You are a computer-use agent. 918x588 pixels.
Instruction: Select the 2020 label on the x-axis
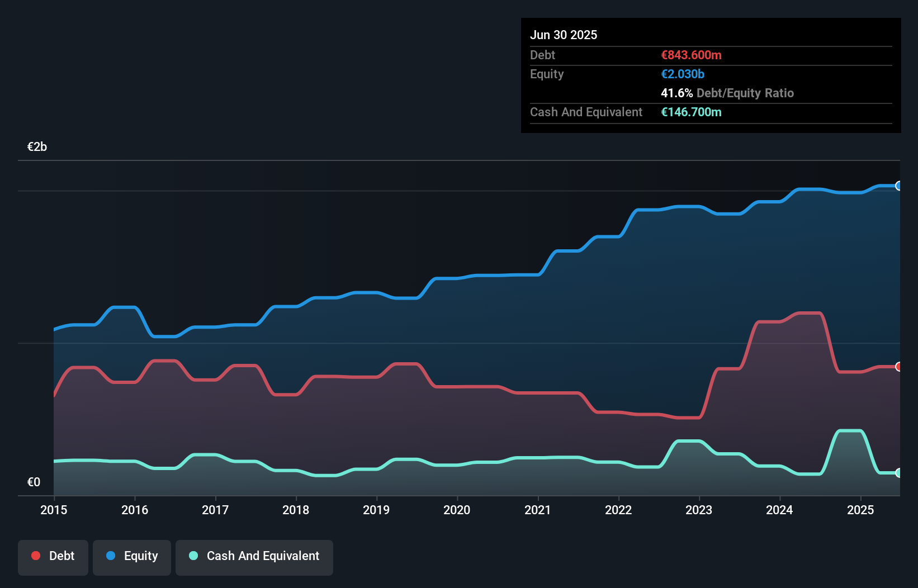point(457,510)
